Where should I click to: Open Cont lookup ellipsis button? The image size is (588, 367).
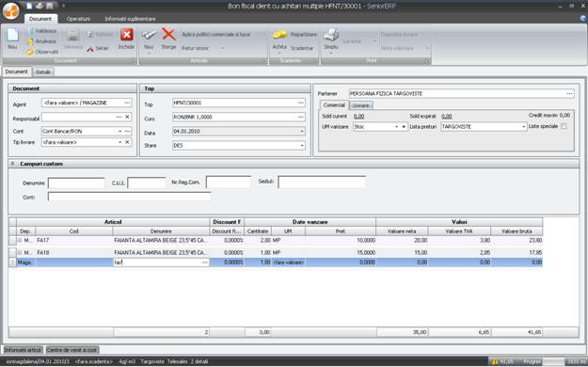[x=128, y=132]
